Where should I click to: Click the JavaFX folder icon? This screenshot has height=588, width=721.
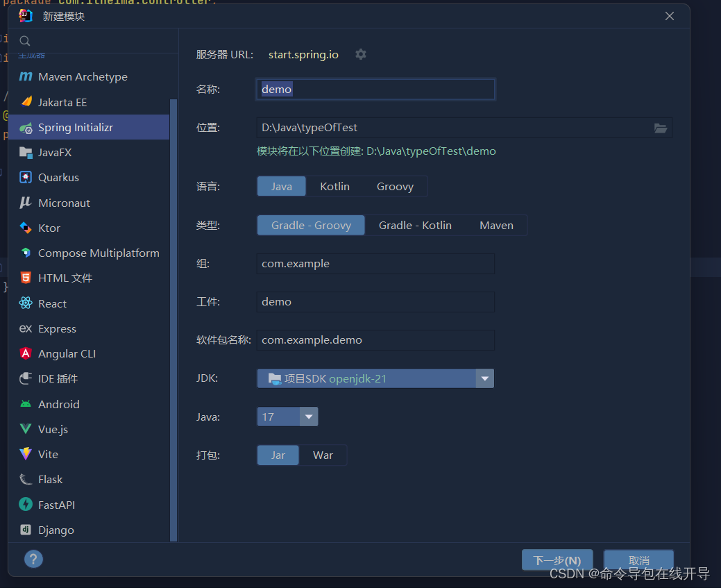pos(26,152)
